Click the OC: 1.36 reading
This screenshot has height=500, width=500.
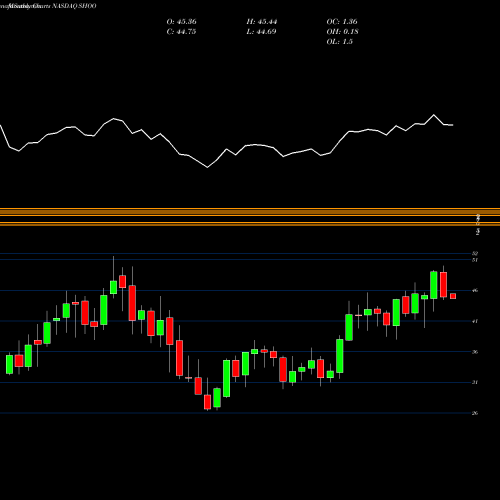pos(342,22)
